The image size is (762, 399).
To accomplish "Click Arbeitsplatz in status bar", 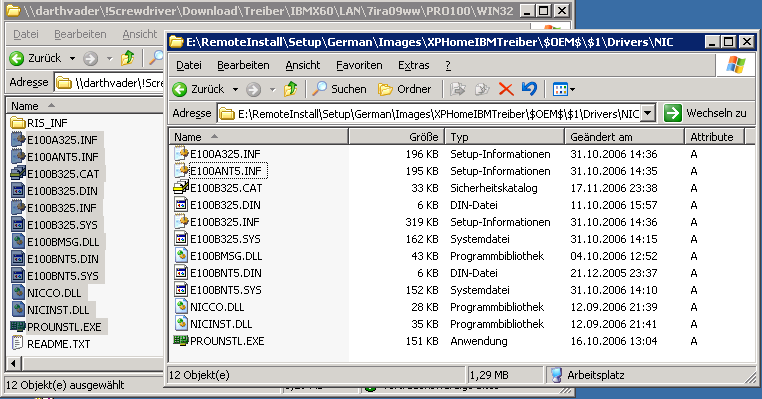I will [589, 375].
